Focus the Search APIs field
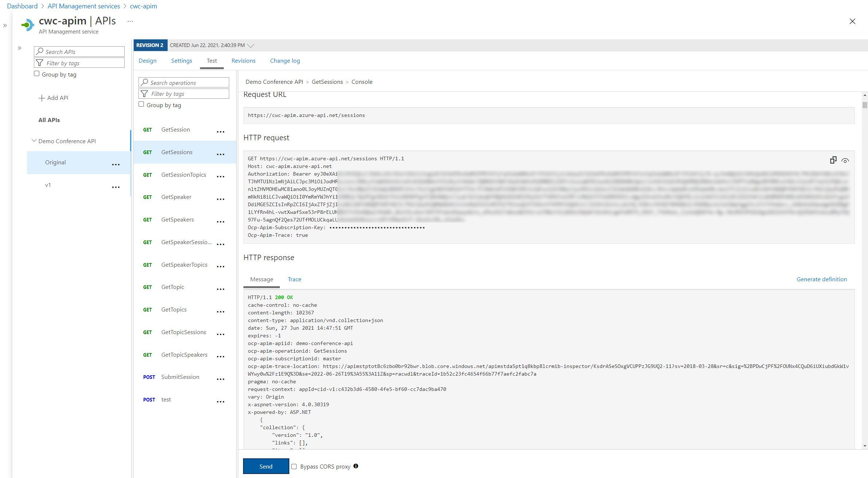The image size is (868, 478). coord(79,51)
